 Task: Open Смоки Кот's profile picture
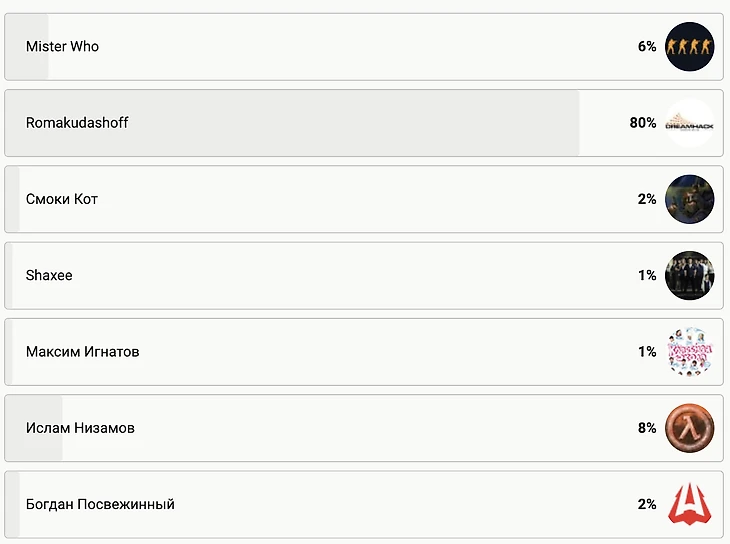click(x=689, y=199)
